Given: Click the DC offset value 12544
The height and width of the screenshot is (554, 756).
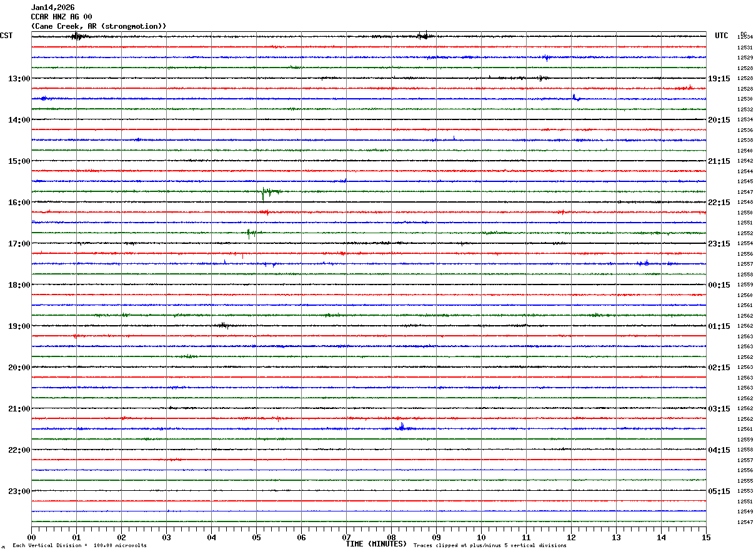Looking at the screenshot, I should pos(745,171).
